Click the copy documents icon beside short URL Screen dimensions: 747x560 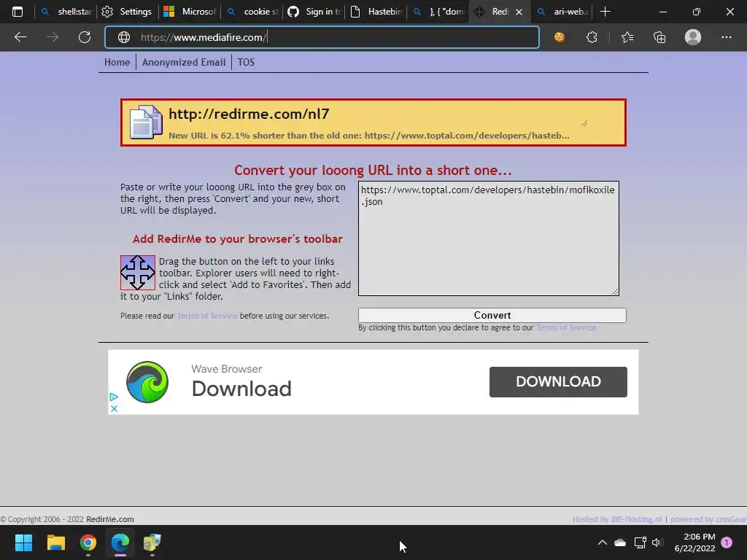coord(146,122)
